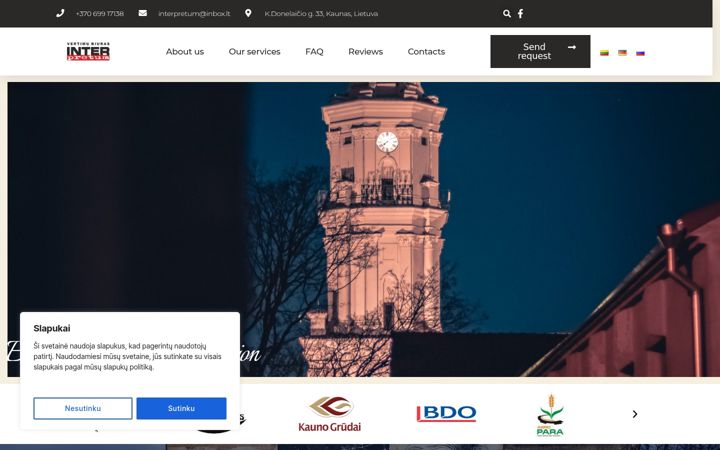The image size is (720, 450).
Task: Click the Send request button
Action: click(540, 51)
